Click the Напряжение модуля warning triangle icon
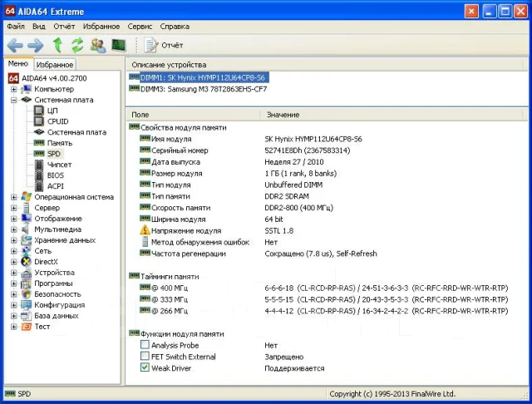Screen dimensions: 532x404 (145, 230)
